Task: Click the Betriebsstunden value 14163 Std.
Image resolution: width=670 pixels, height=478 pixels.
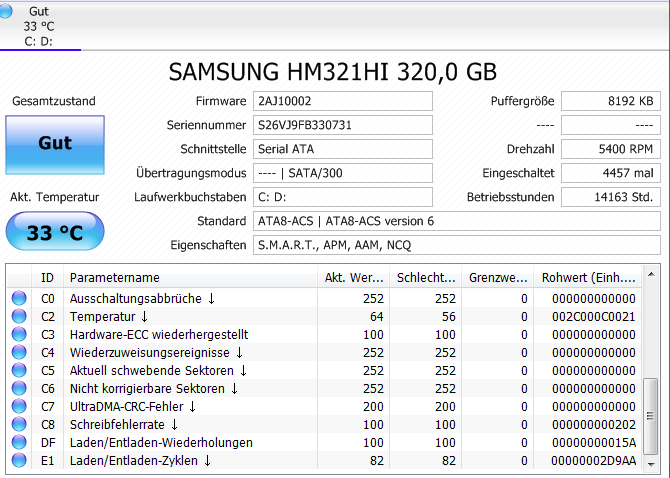Action: click(x=611, y=197)
